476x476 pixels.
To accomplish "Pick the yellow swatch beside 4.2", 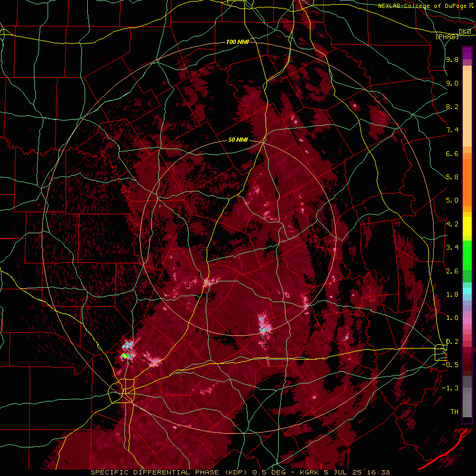I will click(x=467, y=225).
